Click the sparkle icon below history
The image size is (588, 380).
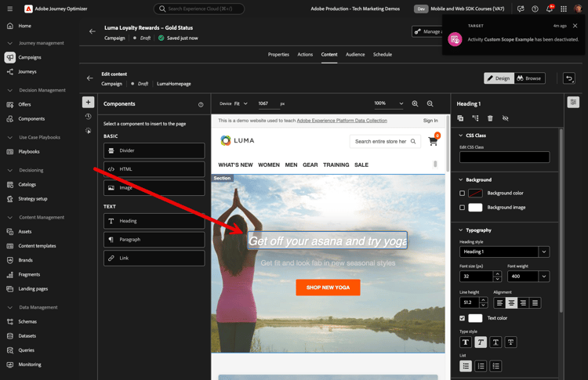[x=88, y=131]
